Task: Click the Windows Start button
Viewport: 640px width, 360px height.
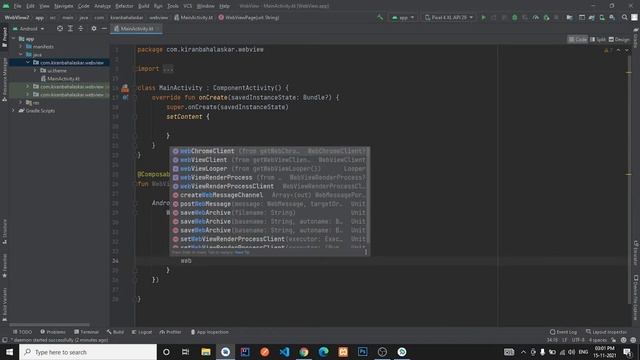Action: point(9,352)
